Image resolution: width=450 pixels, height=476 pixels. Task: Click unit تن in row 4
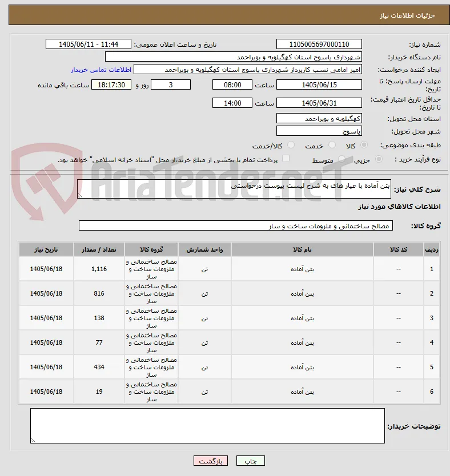pyautogui.click(x=204, y=343)
